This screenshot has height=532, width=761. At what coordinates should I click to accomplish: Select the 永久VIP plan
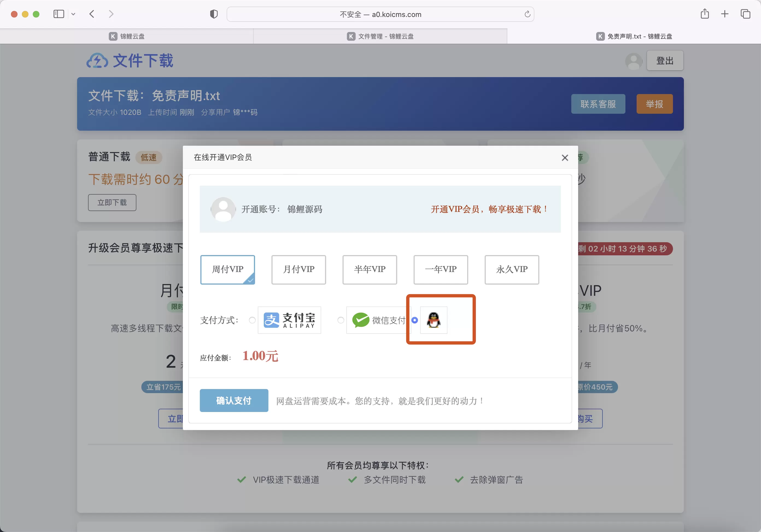click(512, 270)
